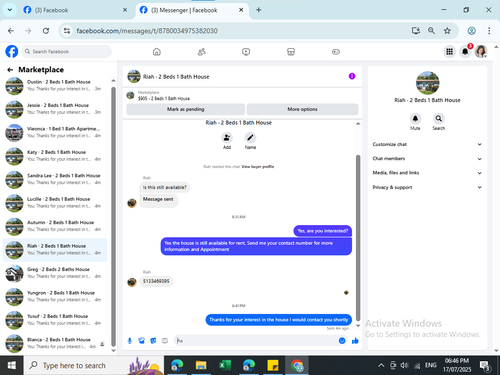Viewport: 500px width, 375px height.
Task: Select the Messenger | Facebook tab
Action: (192, 10)
